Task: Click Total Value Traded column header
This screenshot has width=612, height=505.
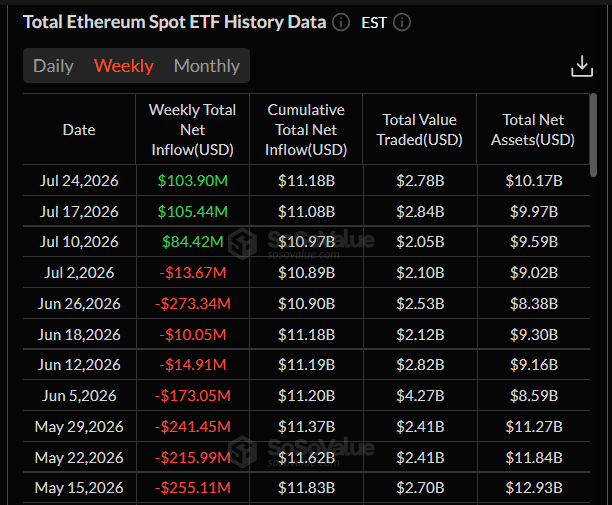Action: coord(419,130)
